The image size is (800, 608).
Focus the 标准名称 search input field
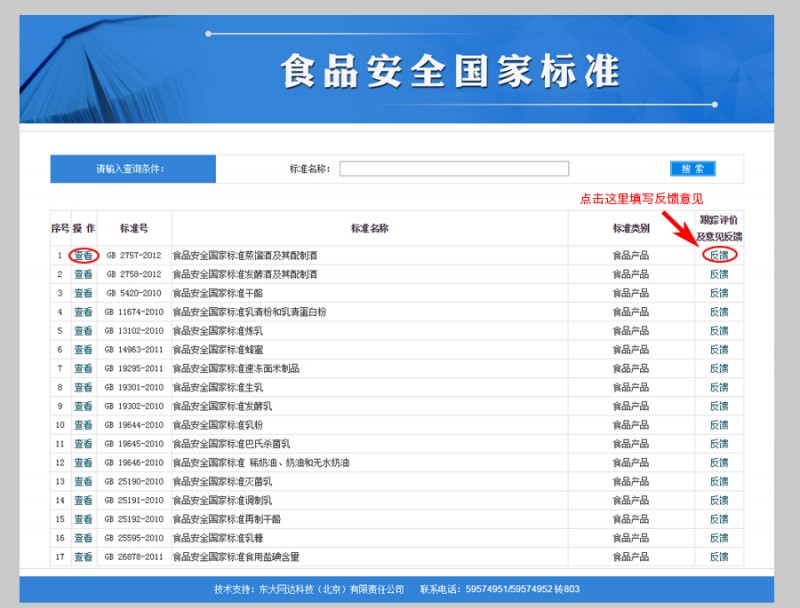(454, 169)
